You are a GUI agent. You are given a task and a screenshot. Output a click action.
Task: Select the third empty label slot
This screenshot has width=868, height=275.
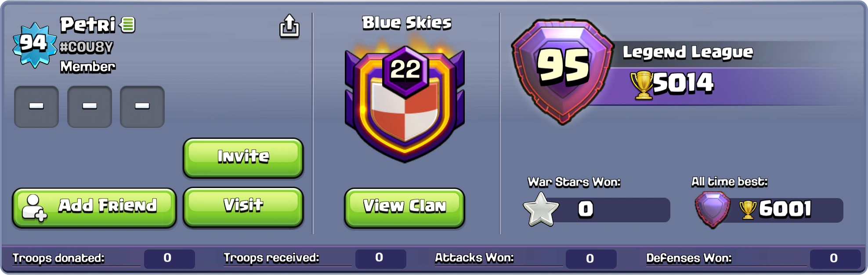(x=142, y=107)
